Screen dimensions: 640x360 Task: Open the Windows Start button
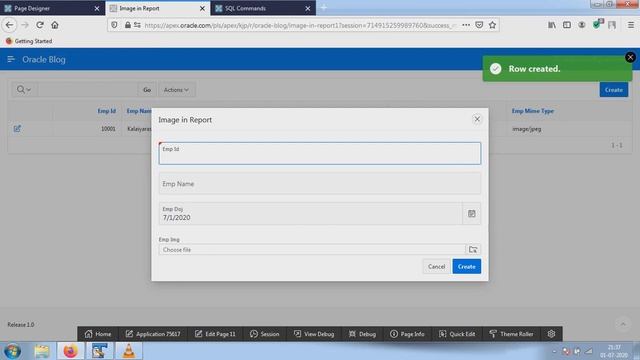click(12, 351)
